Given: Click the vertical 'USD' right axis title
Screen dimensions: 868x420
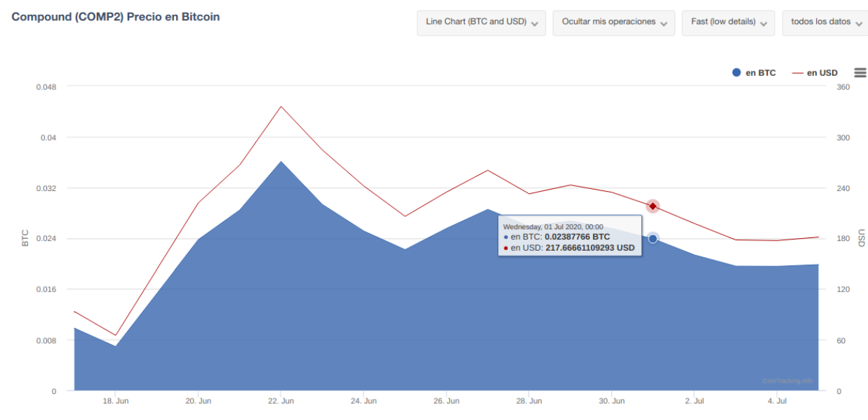Looking at the screenshot, I should (x=861, y=238).
